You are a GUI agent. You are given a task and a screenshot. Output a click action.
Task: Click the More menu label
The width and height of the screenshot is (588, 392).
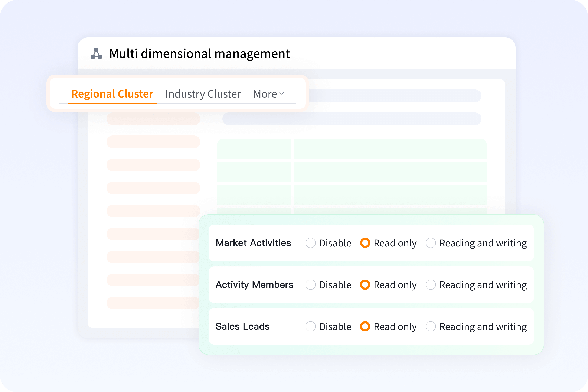265,94
